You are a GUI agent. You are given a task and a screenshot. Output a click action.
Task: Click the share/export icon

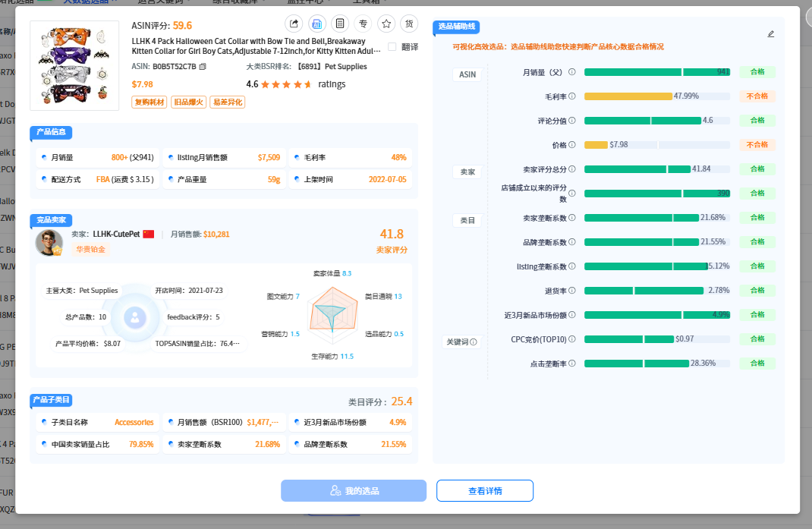coord(294,24)
